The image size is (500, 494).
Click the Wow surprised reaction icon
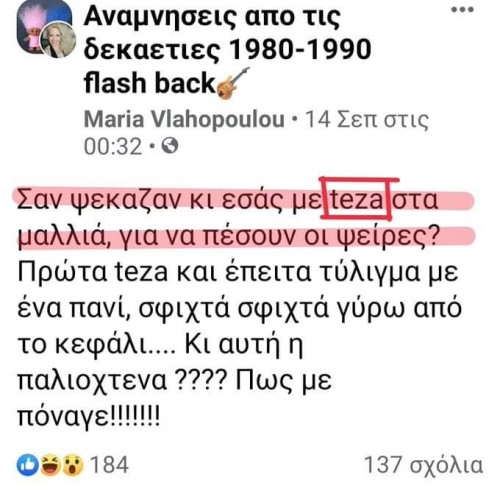(x=73, y=465)
